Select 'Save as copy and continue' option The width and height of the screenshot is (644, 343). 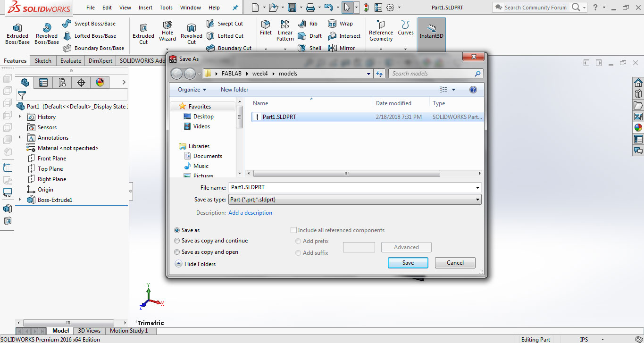[177, 241]
